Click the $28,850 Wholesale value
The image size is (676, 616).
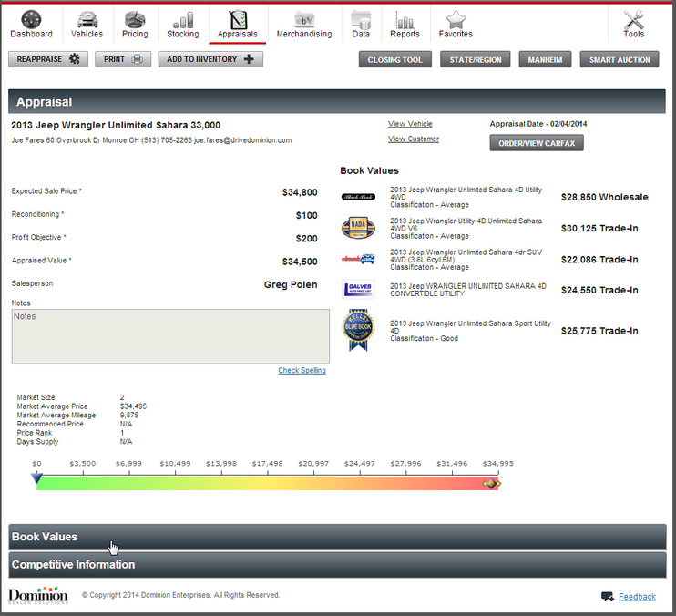point(604,197)
